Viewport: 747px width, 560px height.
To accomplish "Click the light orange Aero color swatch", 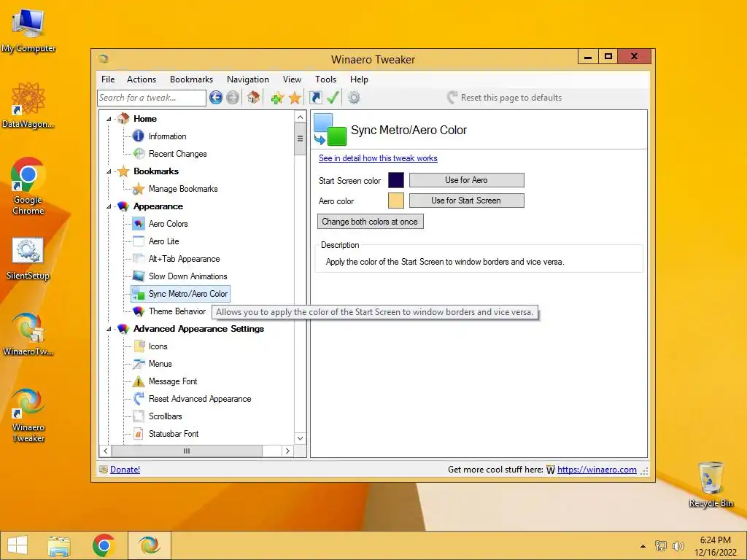I will tap(396, 201).
